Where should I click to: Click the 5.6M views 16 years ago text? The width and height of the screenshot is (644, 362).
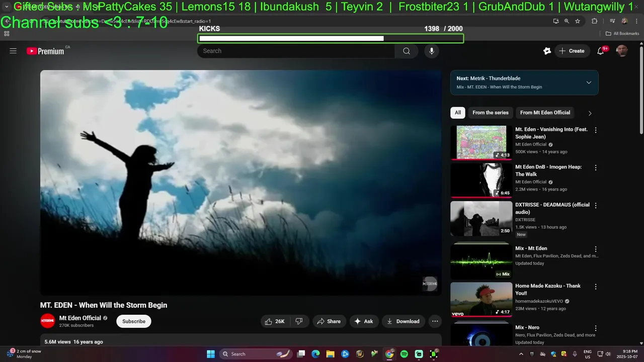[x=73, y=342]
